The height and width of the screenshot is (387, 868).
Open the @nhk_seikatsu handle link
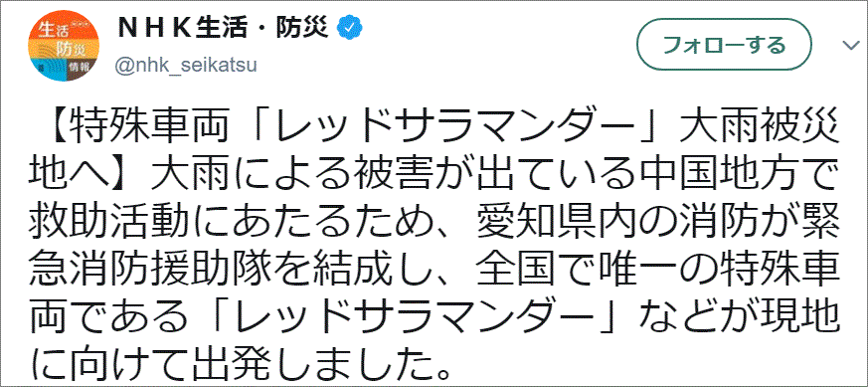tap(186, 66)
